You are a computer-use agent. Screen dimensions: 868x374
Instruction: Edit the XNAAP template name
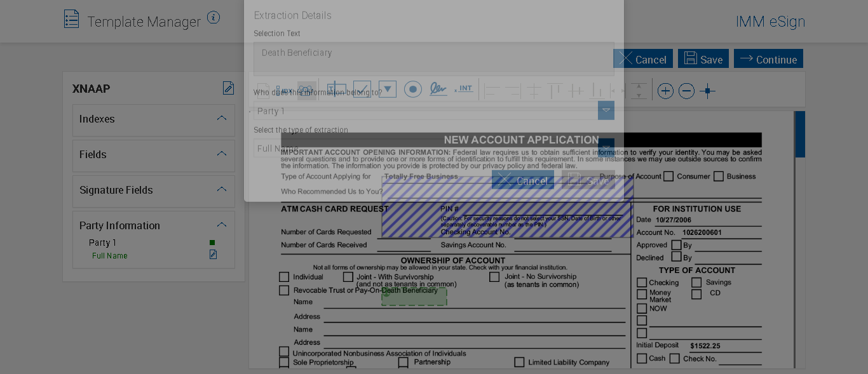pyautogui.click(x=228, y=88)
